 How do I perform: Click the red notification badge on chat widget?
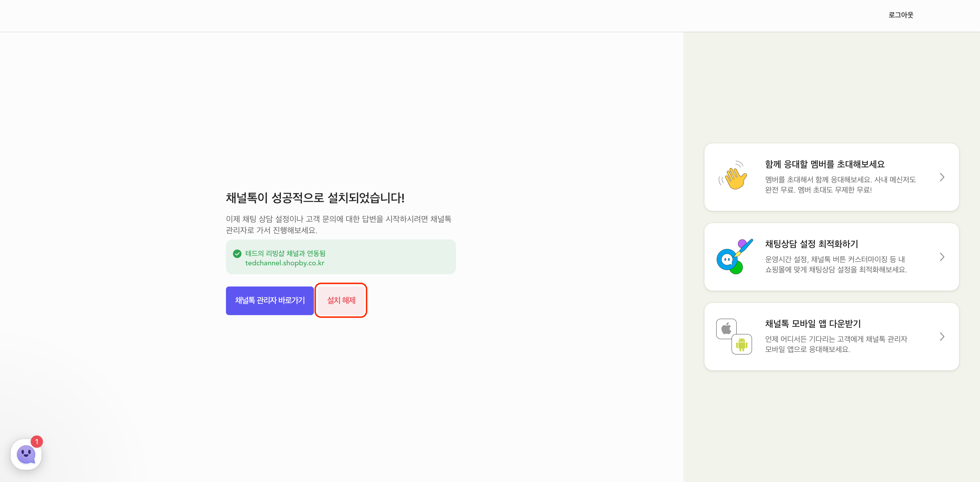coord(37,442)
